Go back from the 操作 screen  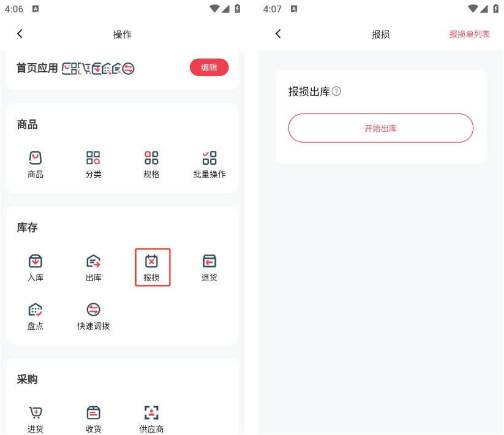[x=20, y=34]
